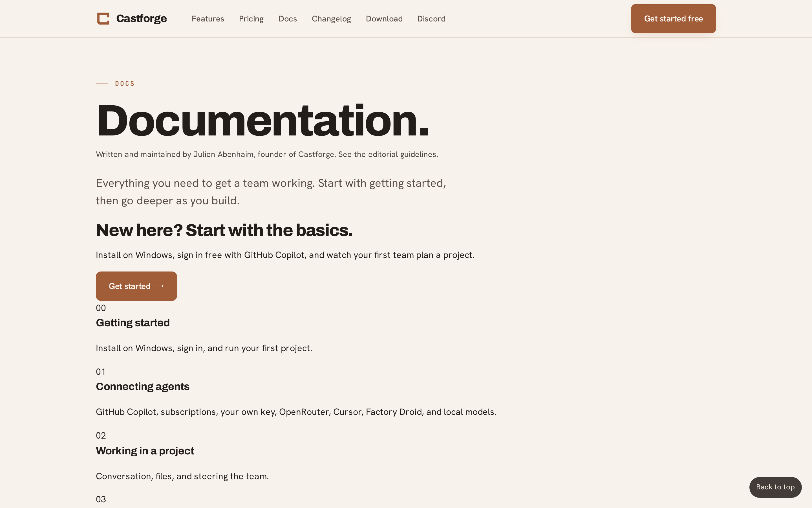Click 'Conversation, files, and steering the team.' text
This screenshot has height=508, width=812.
point(182,476)
